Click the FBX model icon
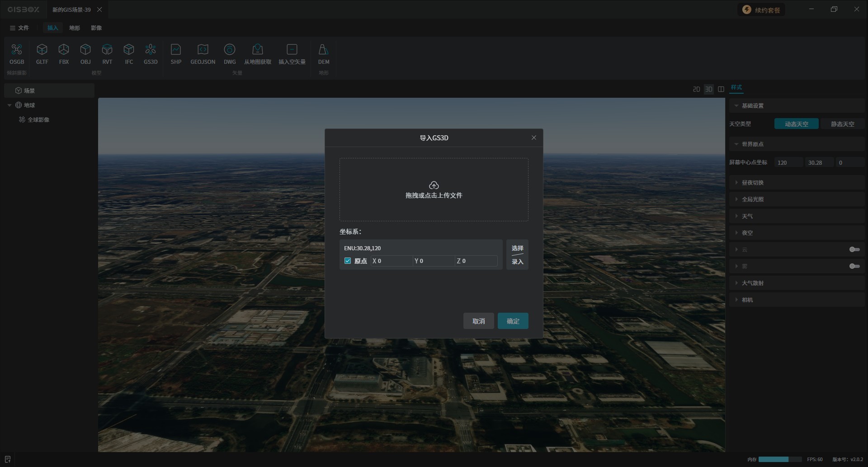 pyautogui.click(x=64, y=50)
